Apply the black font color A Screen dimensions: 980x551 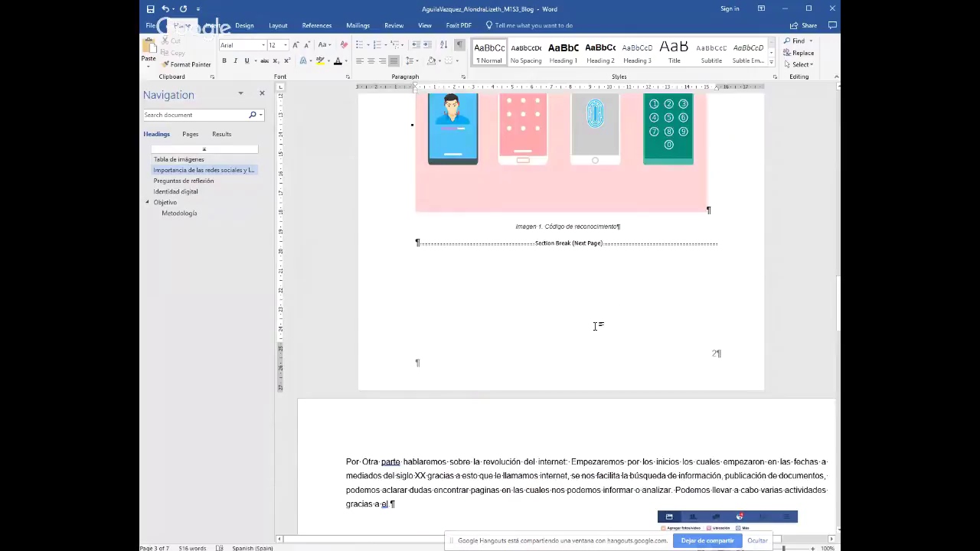[338, 60]
